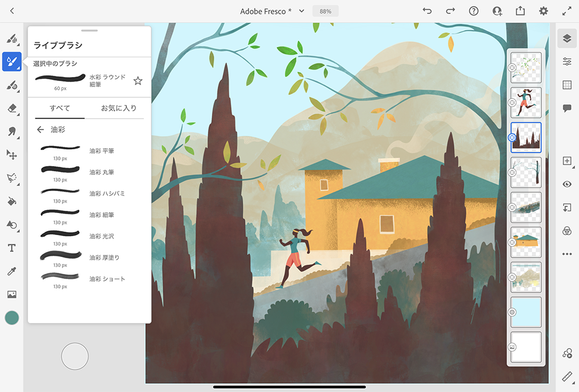This screenshot has width=579, height=392.
Task: Expand the document title dropdown chevron
Action: click(x=302, y=11)
